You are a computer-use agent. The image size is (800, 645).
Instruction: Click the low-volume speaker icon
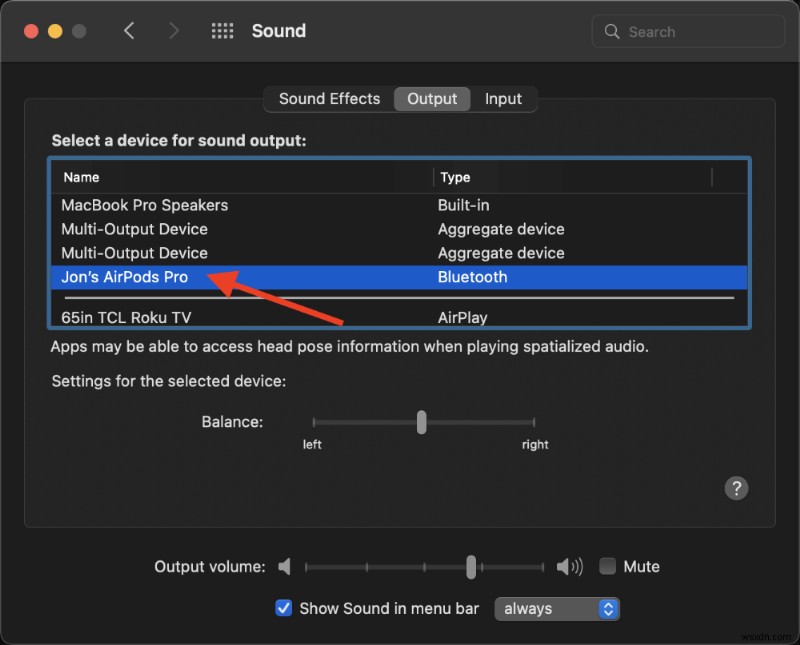(x=285, y=566)
